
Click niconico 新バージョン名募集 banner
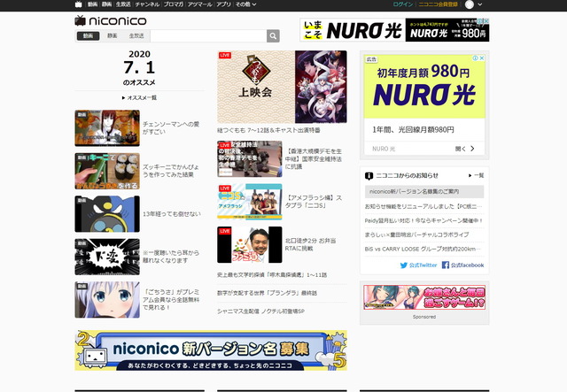(x=211, y=350)
